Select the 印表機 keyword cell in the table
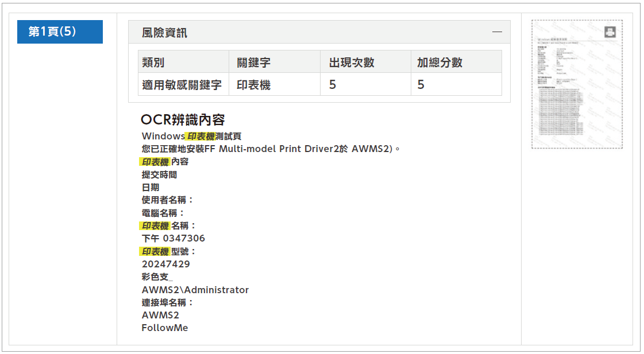Screen dimensions: 644x354 click(x=253, y=85)
